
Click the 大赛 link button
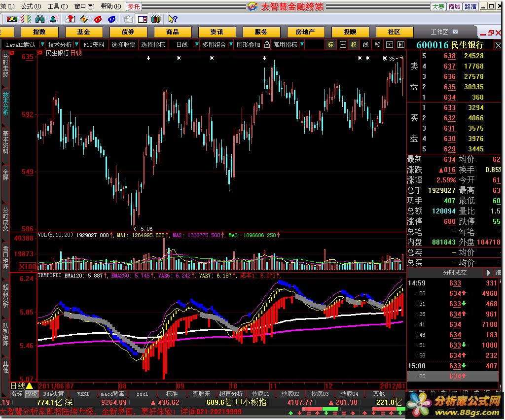(438, 6)
